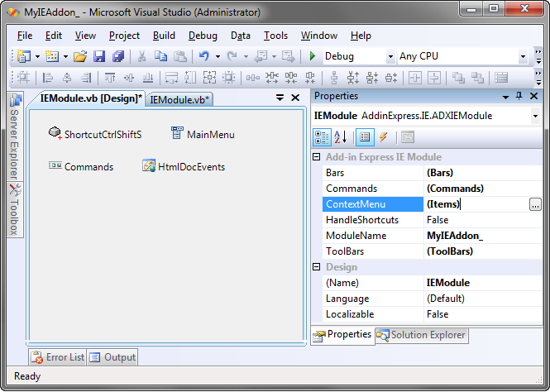The width and height of the screenshot is (550, 392).
Task: Click the Save All icon
Action: [x=118, y=56]
